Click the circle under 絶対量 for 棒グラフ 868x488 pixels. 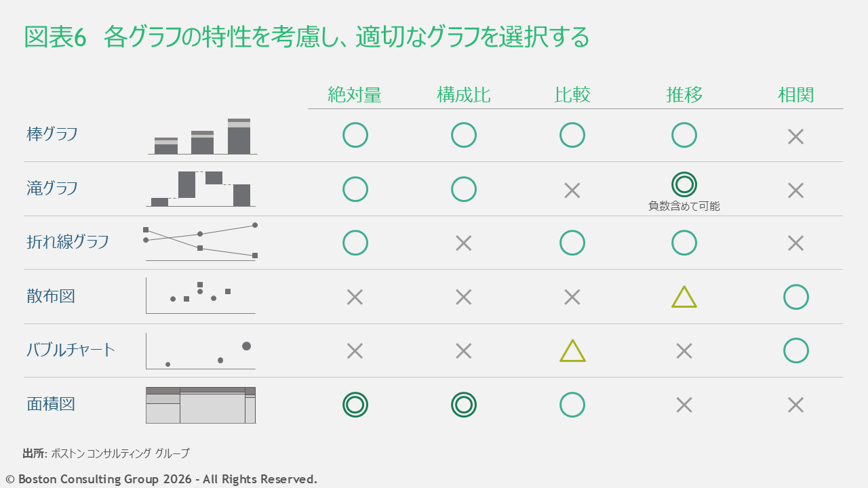pos(355,135)
